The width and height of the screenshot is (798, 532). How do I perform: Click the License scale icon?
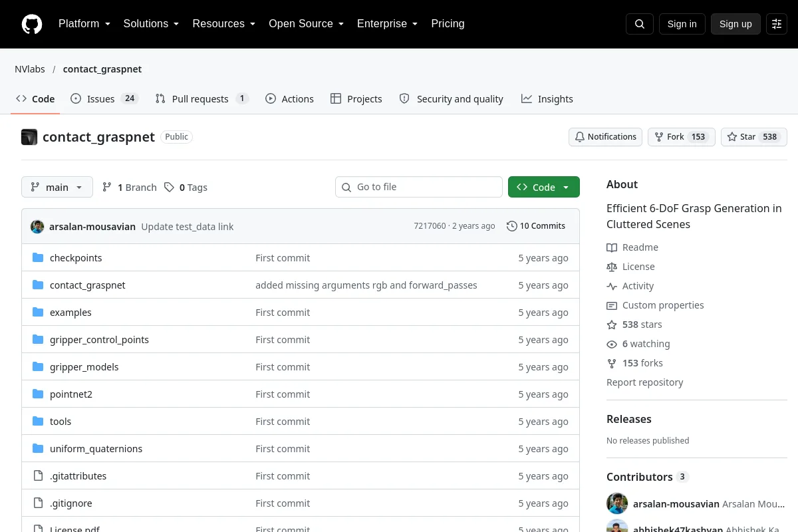pyautogui.click(x=612, y=267)
